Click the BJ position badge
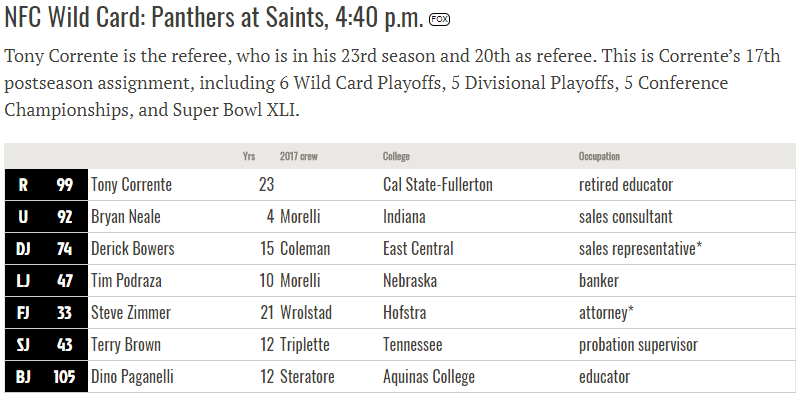Screen dimensions: 802x400 (23, 376)
